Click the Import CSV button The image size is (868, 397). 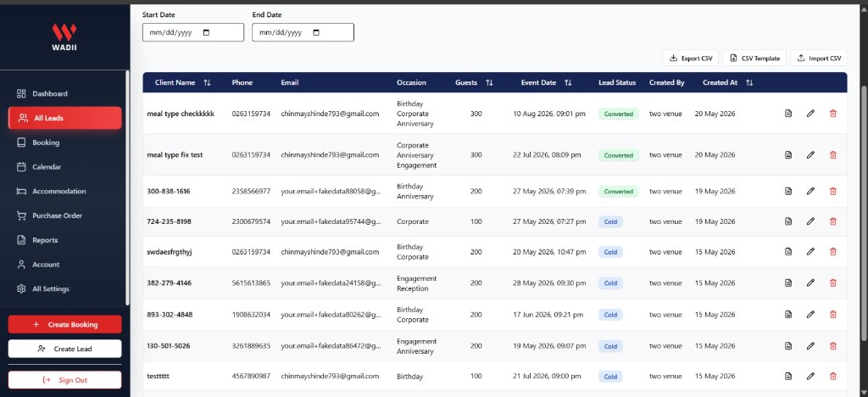(819, 59)
